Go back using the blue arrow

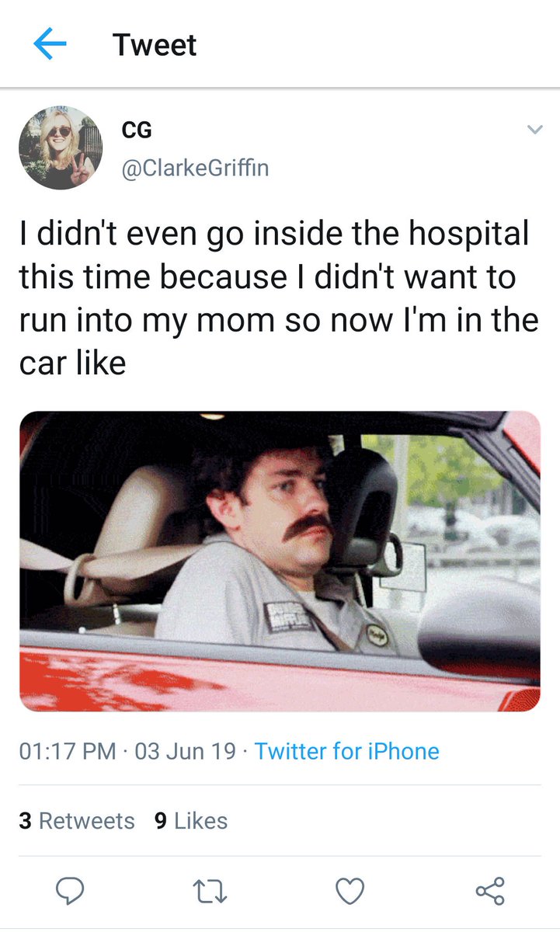(x=50, y=44)
